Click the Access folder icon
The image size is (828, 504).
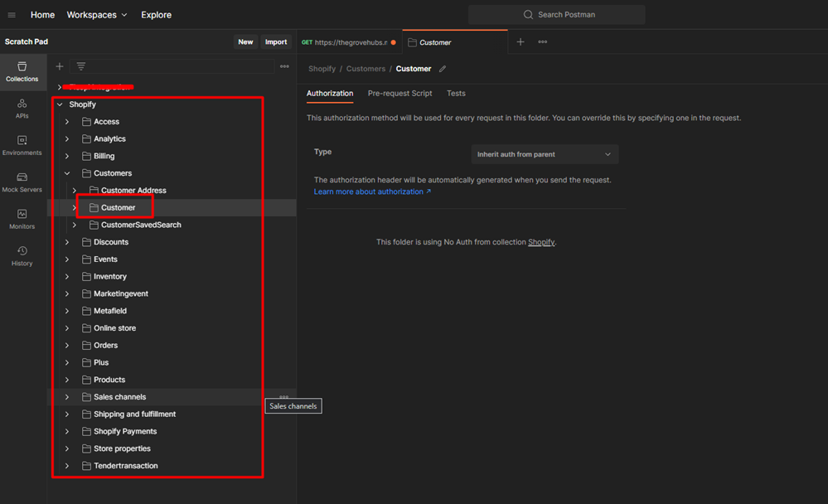coord(86,122)
